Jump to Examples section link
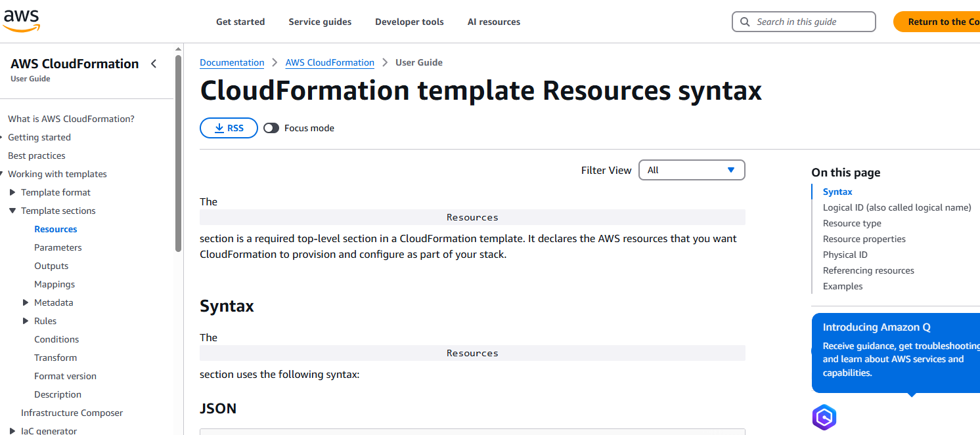980x435 pixels. [x=843, y=286]
